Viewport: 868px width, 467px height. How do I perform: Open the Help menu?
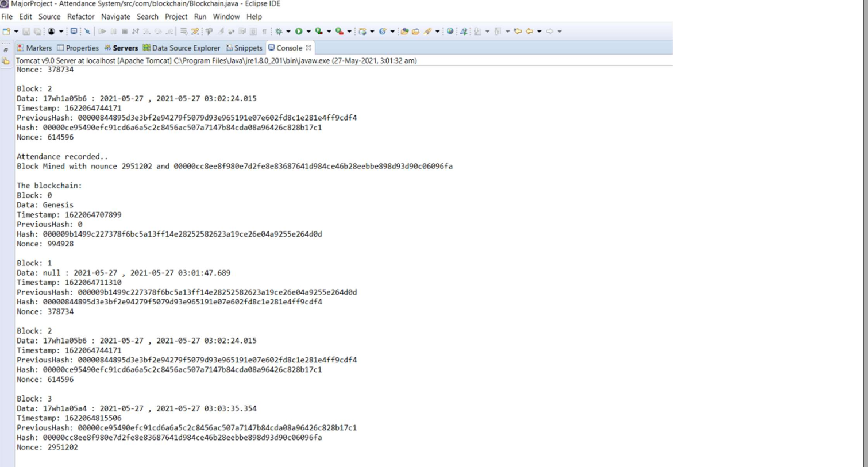point(254,17)
